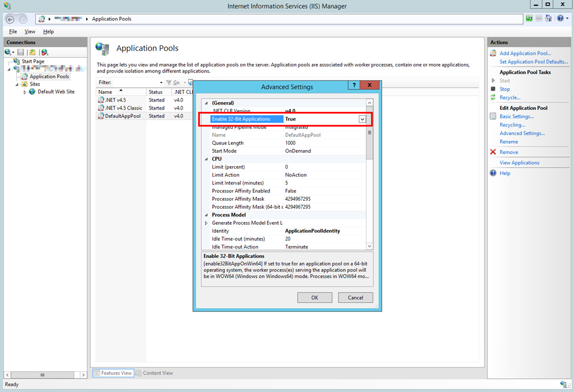Switch to the Features View tab
This screenshot has height=392, width=573.
click(112, 373)
